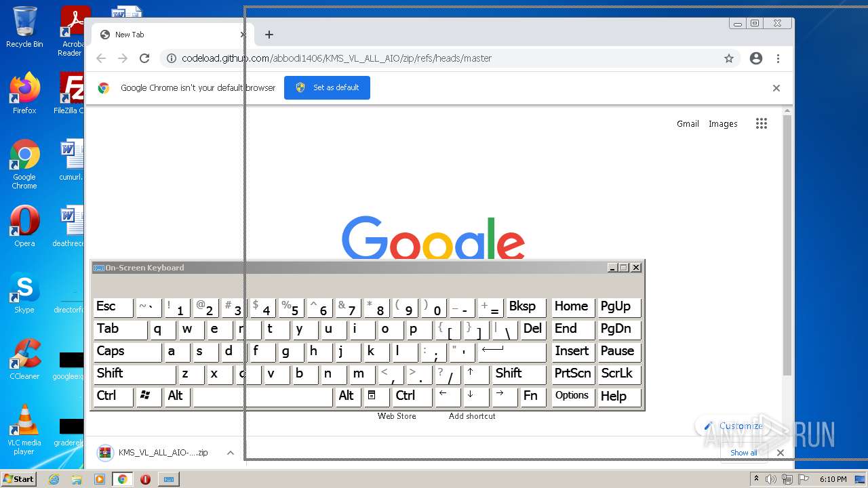Viewport: 868px width, 488px height.
Task: Tap the Tab key on On-Screen Keyboard
Action: [x=120, y=330]
